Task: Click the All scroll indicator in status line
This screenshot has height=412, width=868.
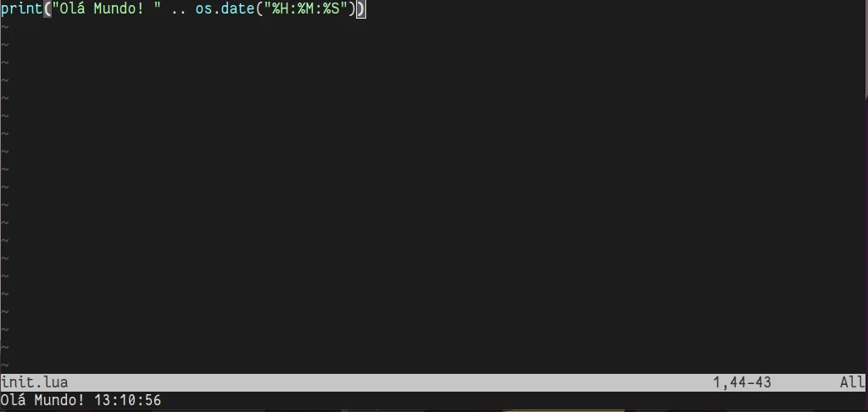Action: [853, 382]
